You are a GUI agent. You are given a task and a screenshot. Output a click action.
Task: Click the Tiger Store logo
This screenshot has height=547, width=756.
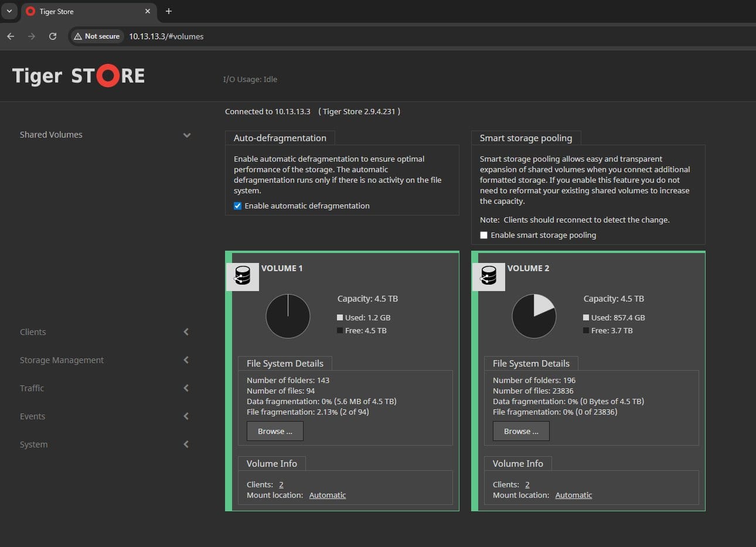coord(79,76)
